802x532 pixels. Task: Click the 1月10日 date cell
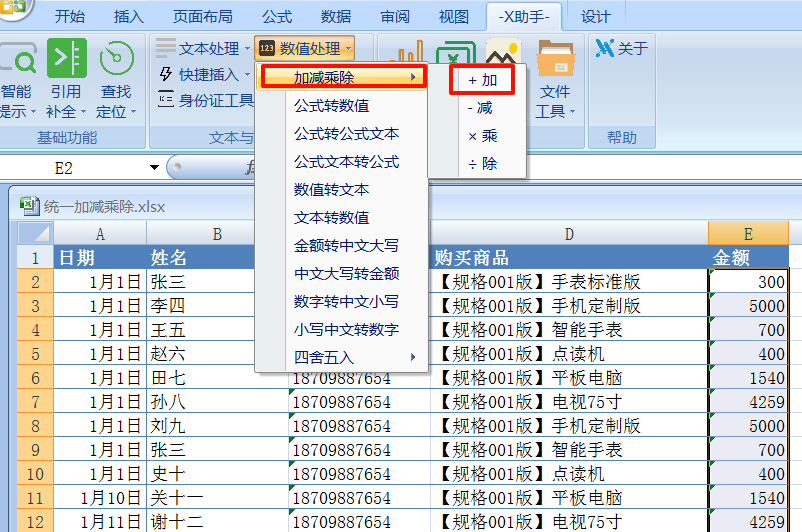click(x=100, y=498)
